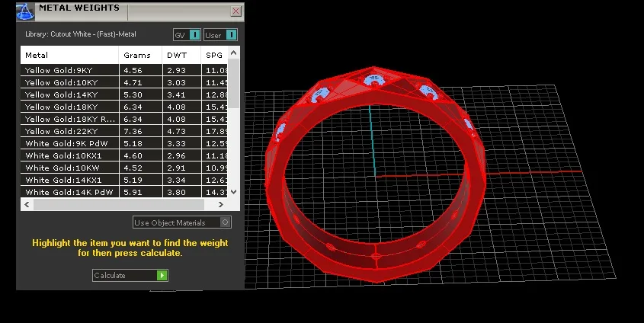Click the vertical scrollbar thumb

tap(234, 83)
